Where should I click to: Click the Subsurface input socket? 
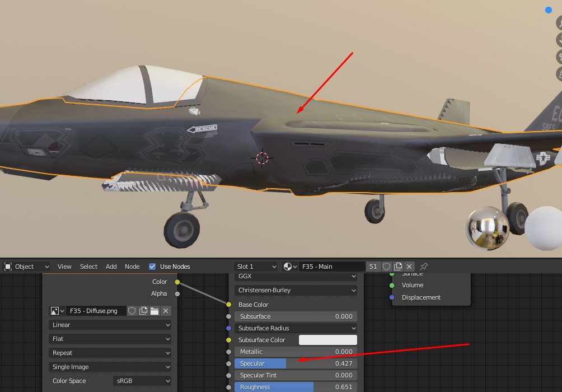(x=229, y=316)
